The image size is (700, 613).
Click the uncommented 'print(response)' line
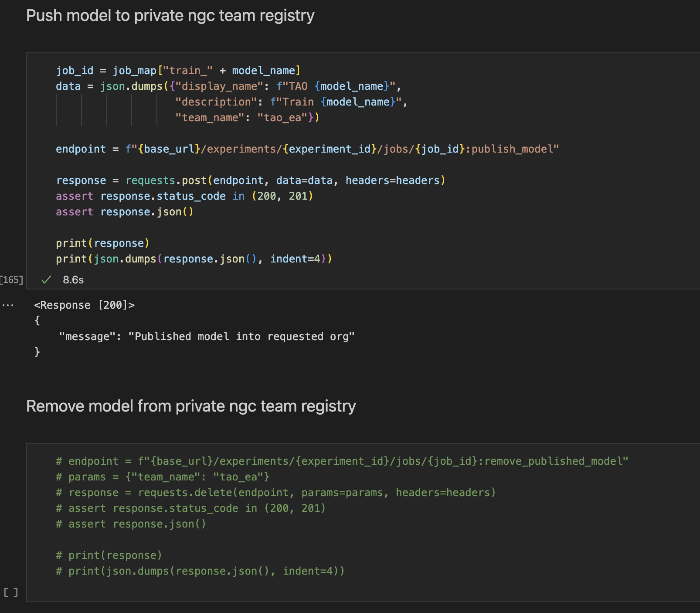103,243
